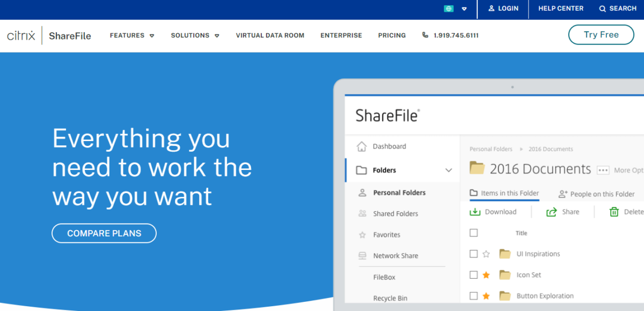This screenshot has height=311, width=644.
Task: Click the Share arrow icon
Action: 551,212
